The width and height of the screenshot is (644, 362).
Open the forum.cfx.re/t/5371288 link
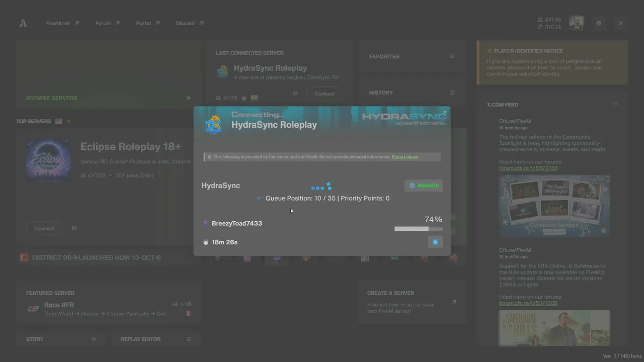(528, 303)
